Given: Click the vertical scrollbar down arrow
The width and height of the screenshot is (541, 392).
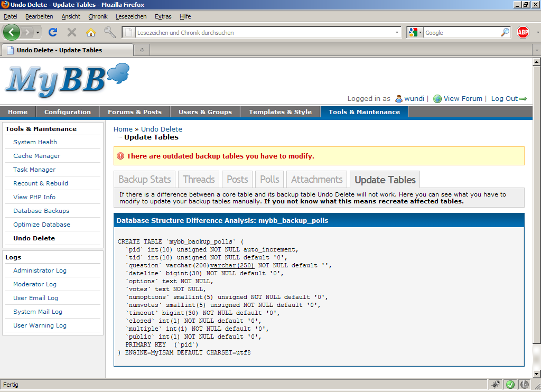Looking at the screenshot, I should point(536,374).
